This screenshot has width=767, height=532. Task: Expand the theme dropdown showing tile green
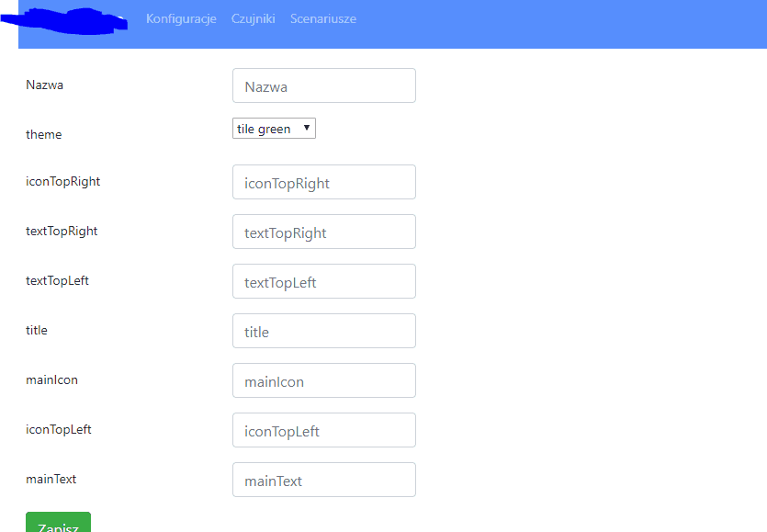point(274,129)
